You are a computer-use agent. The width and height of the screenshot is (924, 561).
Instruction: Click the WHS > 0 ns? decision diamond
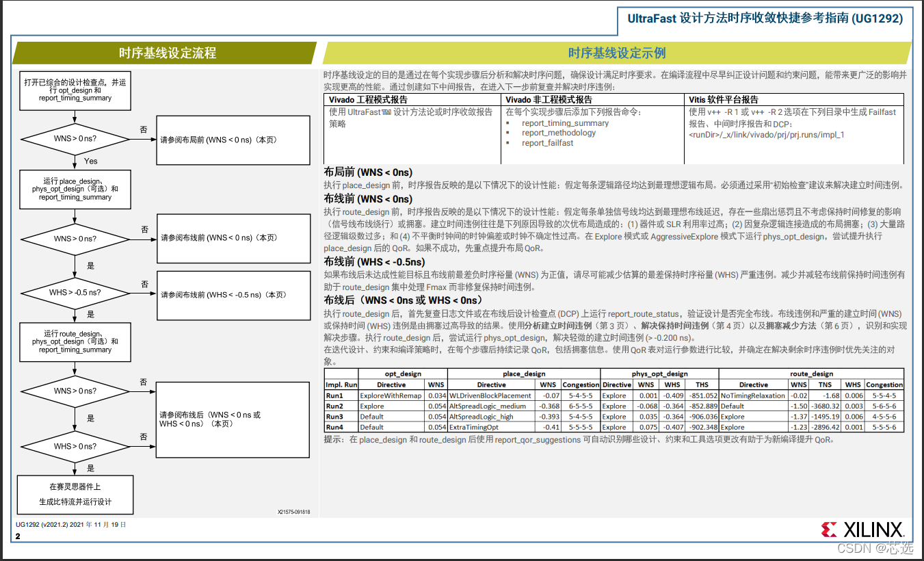click(75, 446)
